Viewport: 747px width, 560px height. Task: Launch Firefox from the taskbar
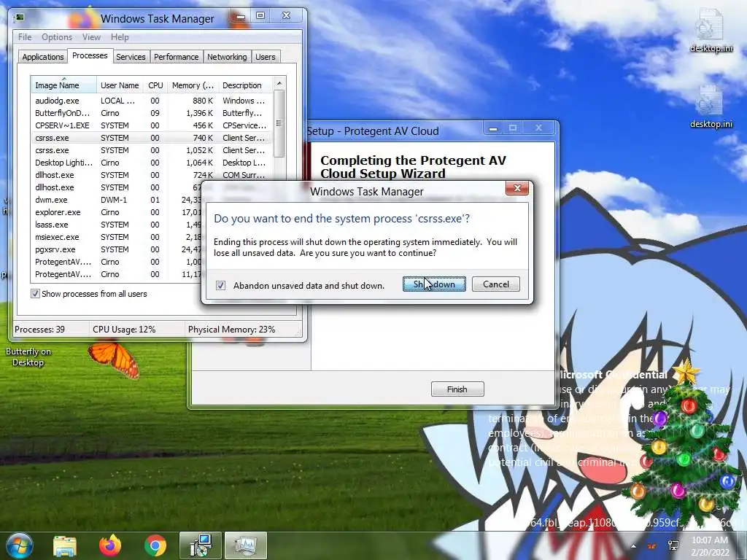pyautogui.click(x=110, y=545)
